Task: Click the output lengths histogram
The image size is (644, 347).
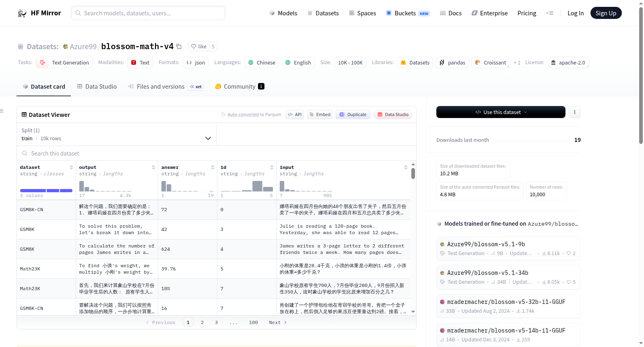Action: click(105, 186)
